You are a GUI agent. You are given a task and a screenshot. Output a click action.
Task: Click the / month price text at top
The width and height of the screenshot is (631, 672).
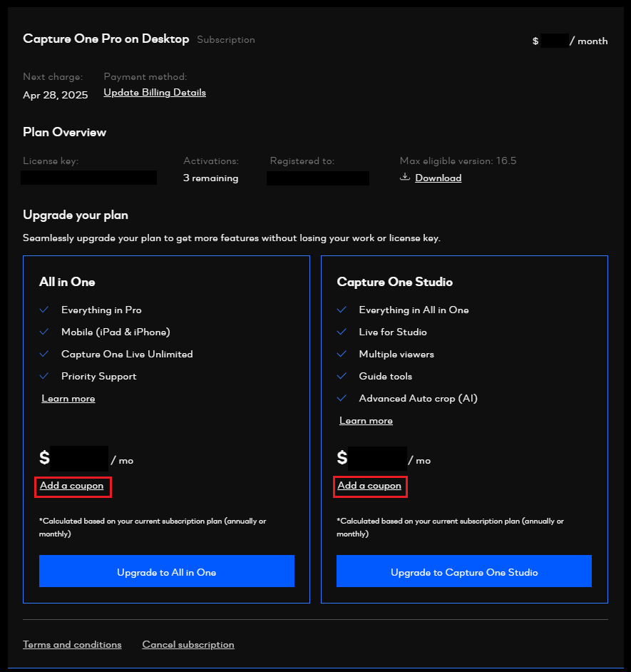click(589, 41)
